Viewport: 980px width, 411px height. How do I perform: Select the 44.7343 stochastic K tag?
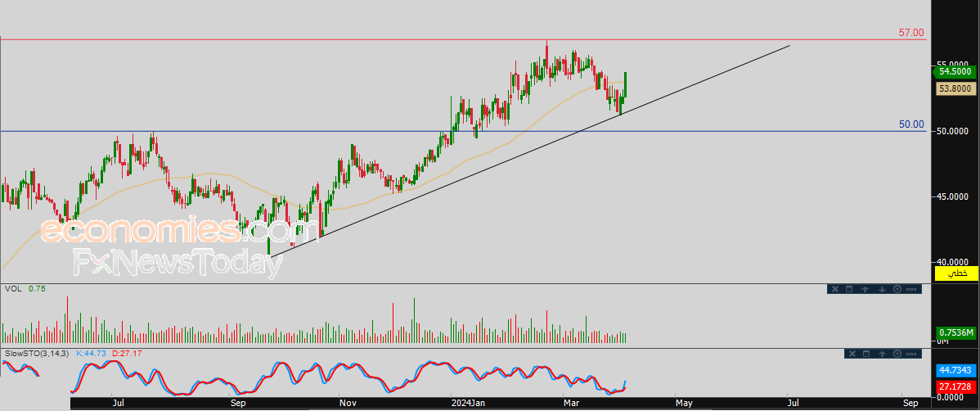point(955,370)
